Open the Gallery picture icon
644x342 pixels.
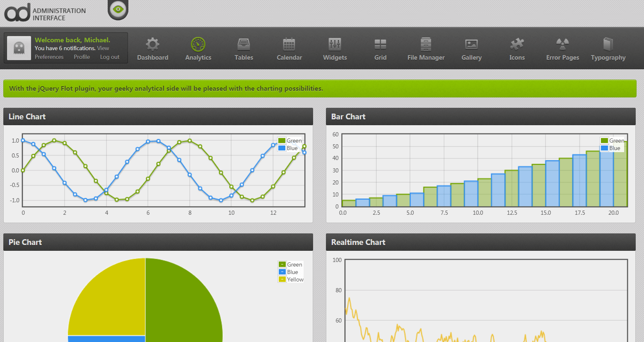point(471,44)
